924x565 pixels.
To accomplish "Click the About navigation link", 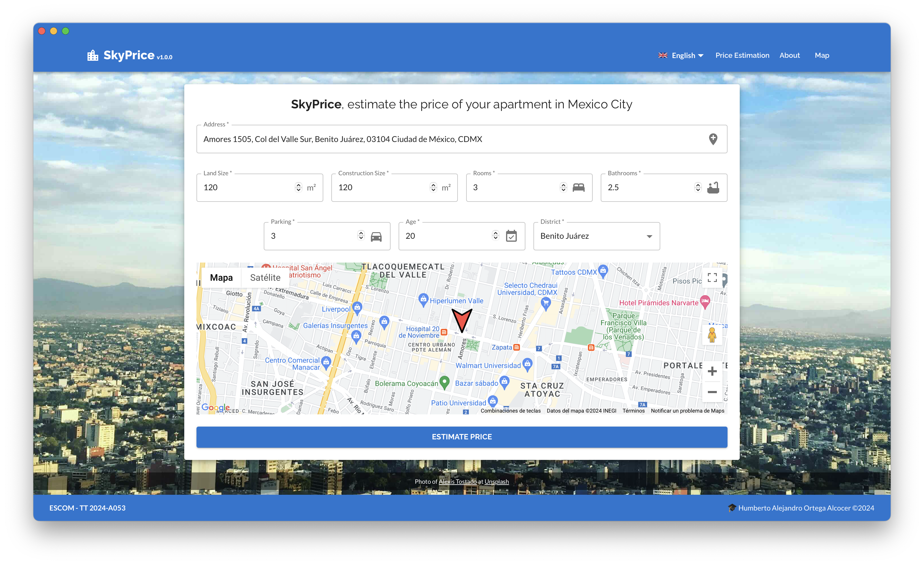I will coord(790,55).
